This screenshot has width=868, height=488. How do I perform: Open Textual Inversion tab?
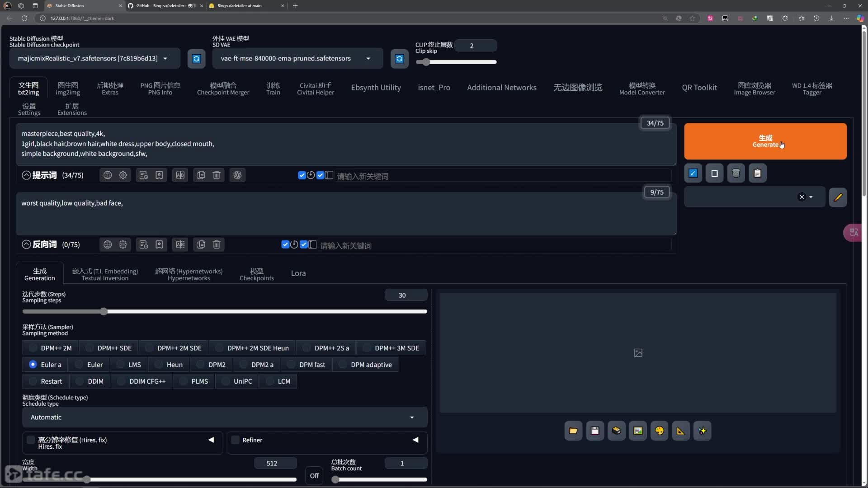click(105, 274)
